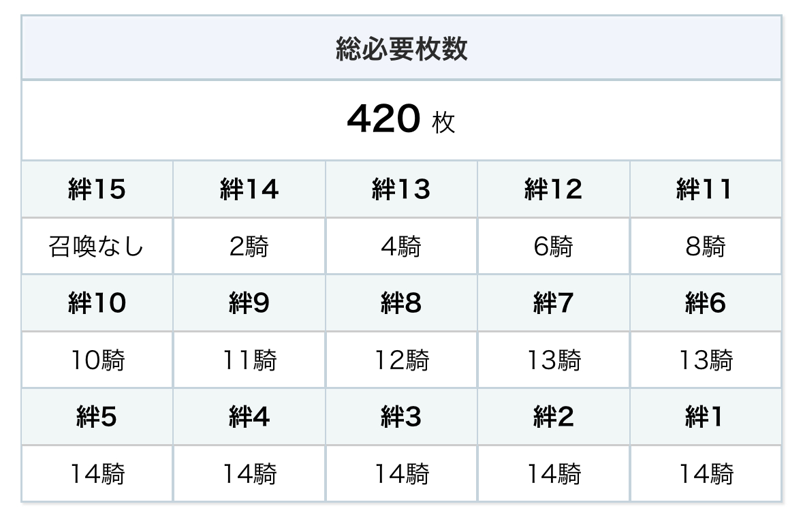Image resolution: width=803 pixels, height=532 pixels.
Task: Click the 11騎 value cell
Action: (x=249, y=360)
